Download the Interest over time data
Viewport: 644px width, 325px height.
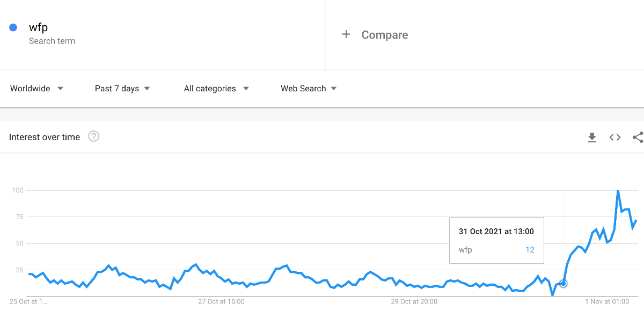592,138
